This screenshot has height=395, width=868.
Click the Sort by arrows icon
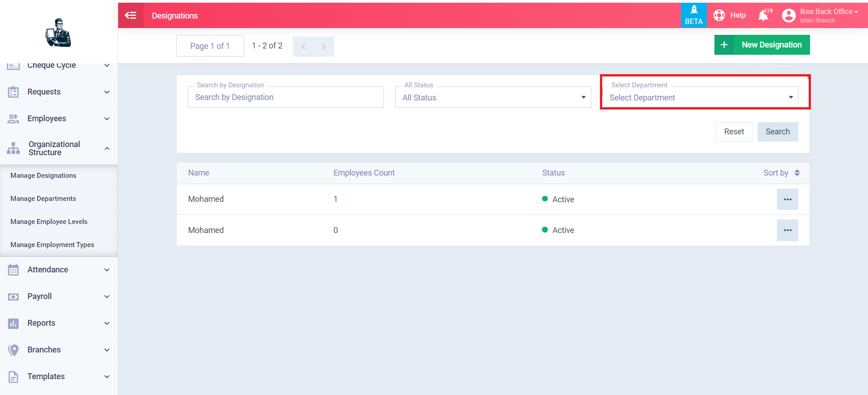[x=797, y=173]
